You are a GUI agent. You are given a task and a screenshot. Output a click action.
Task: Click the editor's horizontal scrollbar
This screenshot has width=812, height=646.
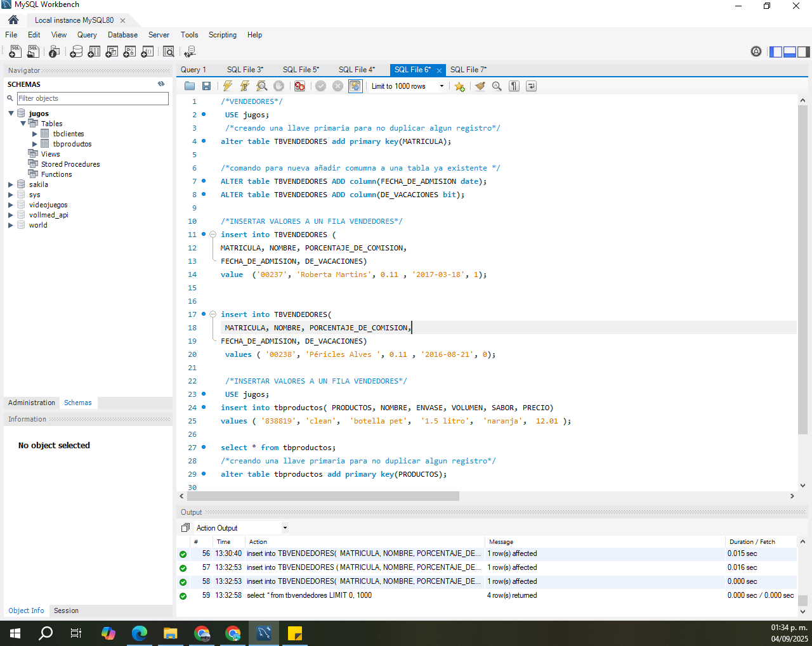point(323,496)
